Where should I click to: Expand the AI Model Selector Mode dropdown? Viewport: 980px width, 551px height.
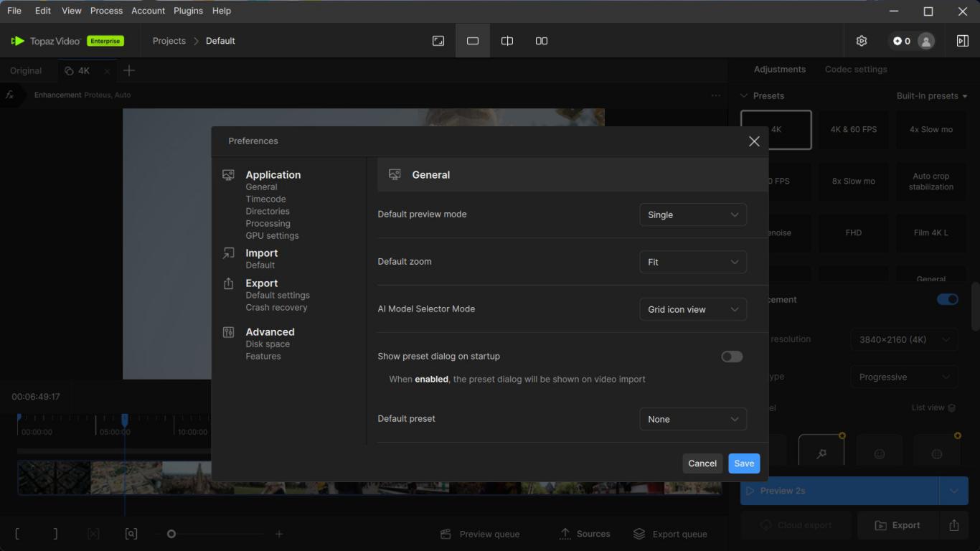693,309
